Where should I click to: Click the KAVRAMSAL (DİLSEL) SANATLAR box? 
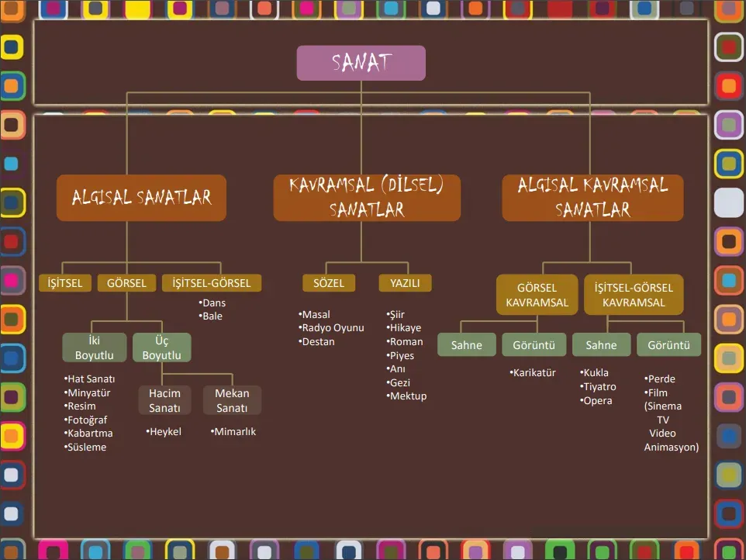point(366,198)
